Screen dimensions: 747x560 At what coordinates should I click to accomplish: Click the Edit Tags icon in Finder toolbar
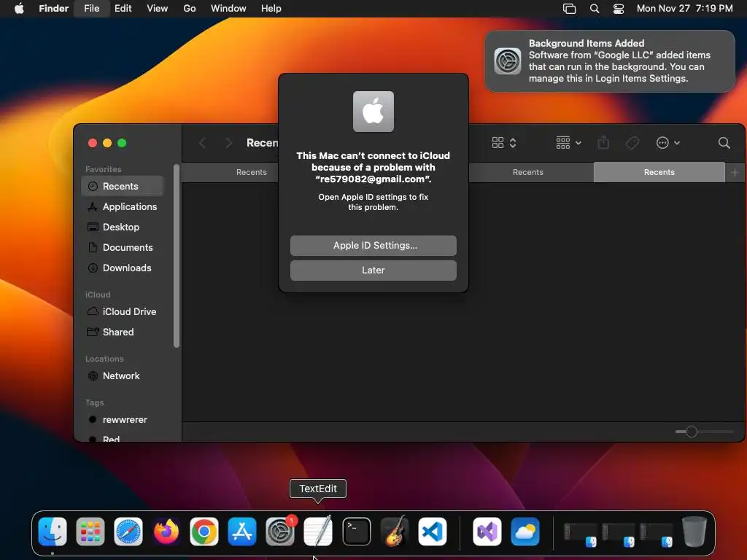632,143
